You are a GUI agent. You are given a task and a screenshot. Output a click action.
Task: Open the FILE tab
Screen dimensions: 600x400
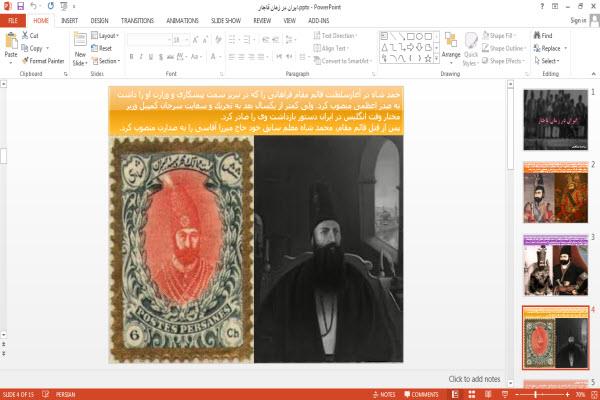(x=13, y=21)
